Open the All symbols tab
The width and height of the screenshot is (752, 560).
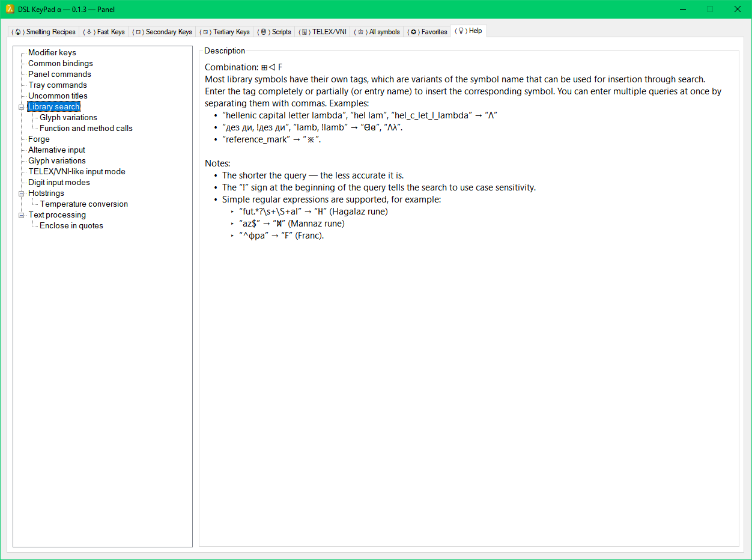pyautogui.click(x=377, y=32)
